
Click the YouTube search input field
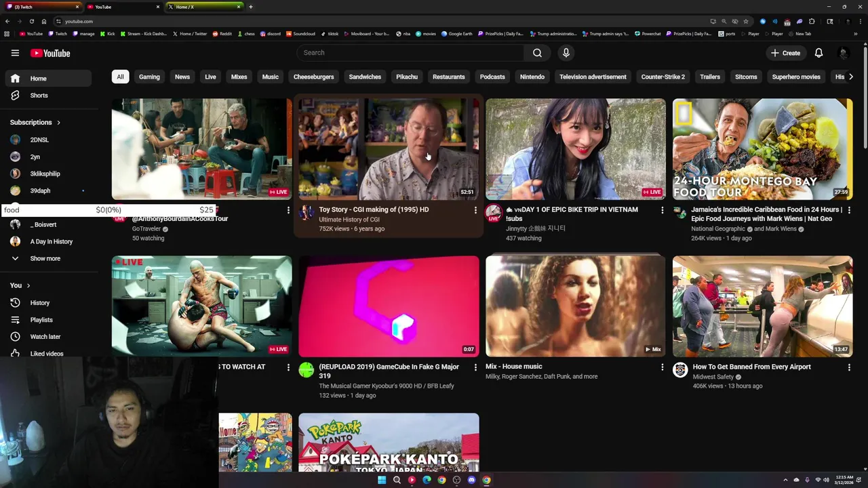point(410,53)
